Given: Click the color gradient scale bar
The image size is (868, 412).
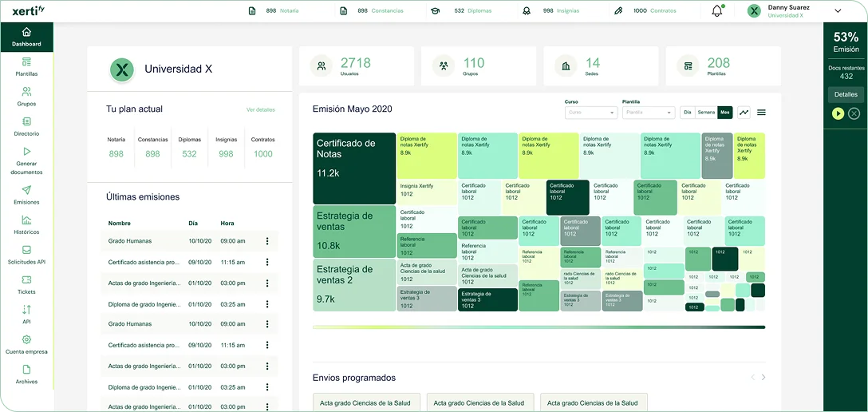Looking at the screenshot, I should tap(539, 327).
